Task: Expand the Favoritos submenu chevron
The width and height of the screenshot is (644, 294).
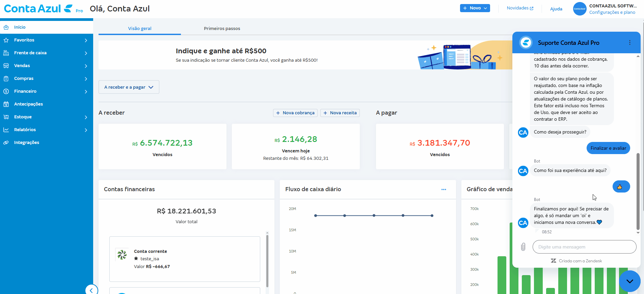Action: (86, 40)
